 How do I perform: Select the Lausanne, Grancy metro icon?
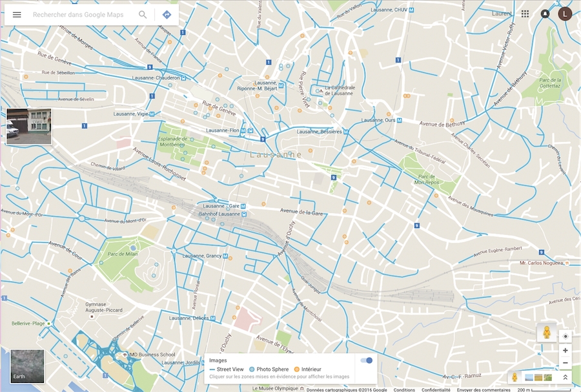225,256
